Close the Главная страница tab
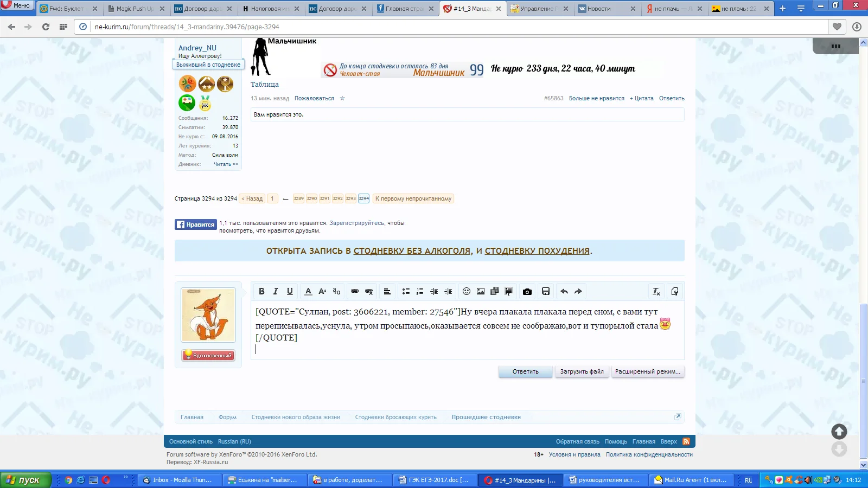868x488 pixels. 431,9
